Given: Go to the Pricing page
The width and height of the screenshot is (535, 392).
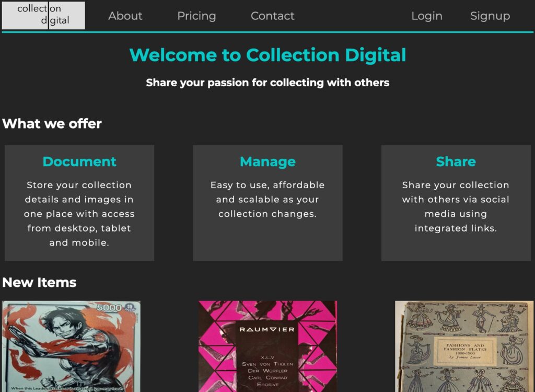Looking at the screenshot, I should [196, 16].
